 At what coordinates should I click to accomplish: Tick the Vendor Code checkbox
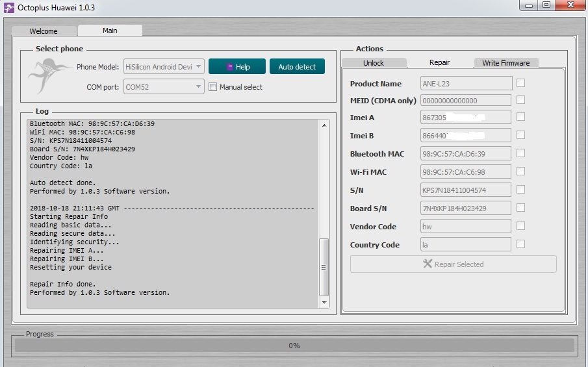(x=520, y=225)
